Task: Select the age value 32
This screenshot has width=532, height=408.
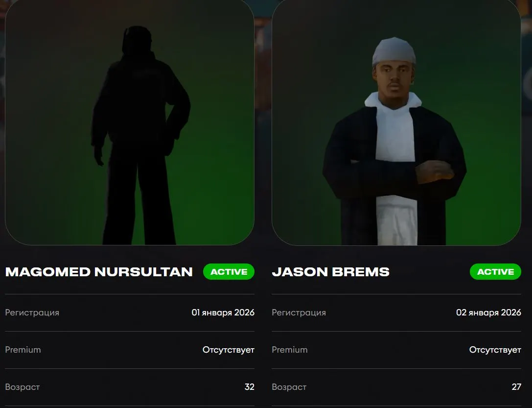Action: tap(249, 387)
